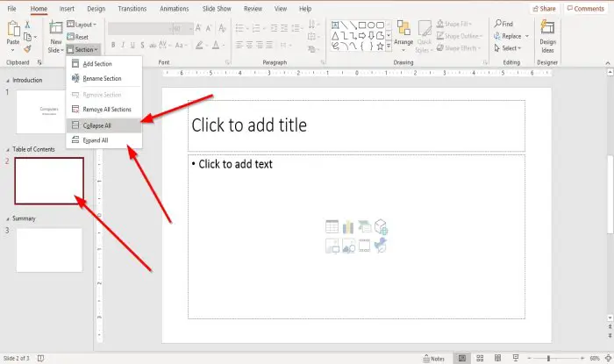Collapse the Table of Contents section
The image size is (614, 364).
point(8,150)
